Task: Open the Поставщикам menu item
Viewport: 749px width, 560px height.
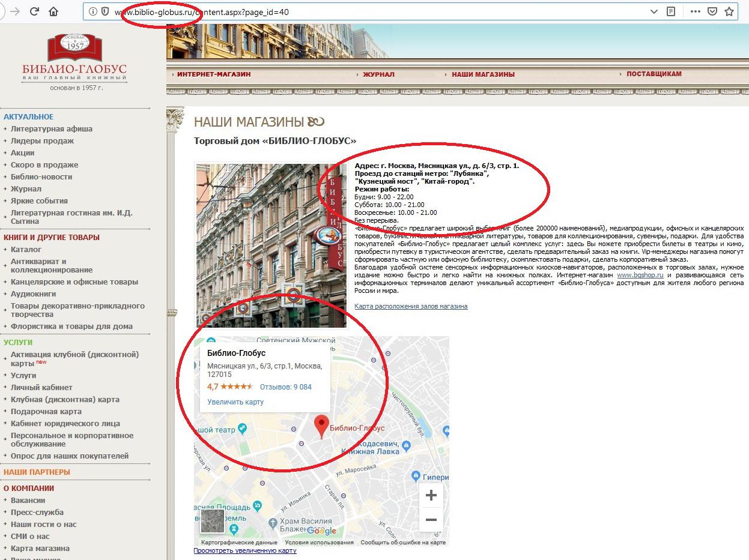Action: 654,74
